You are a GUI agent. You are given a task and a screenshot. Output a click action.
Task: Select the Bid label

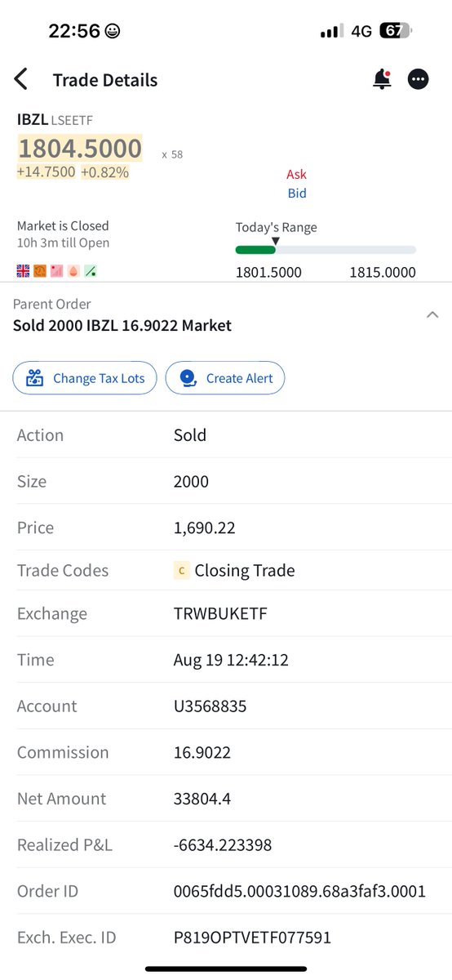pos(297,194)
